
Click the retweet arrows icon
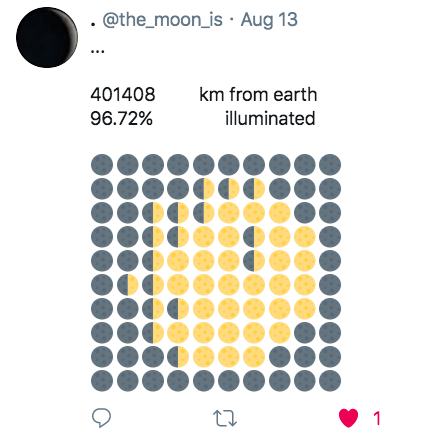[225, 418]
